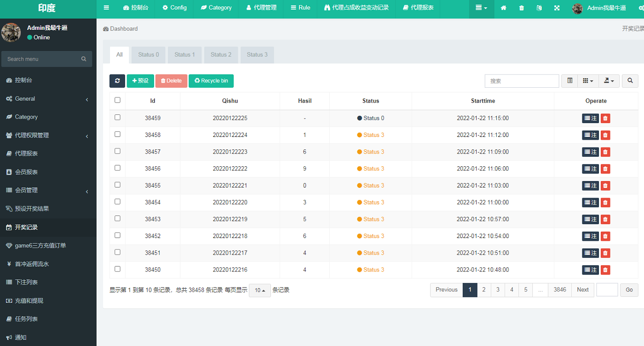Check the select-all checkbox in table header

tap(117, 100)
